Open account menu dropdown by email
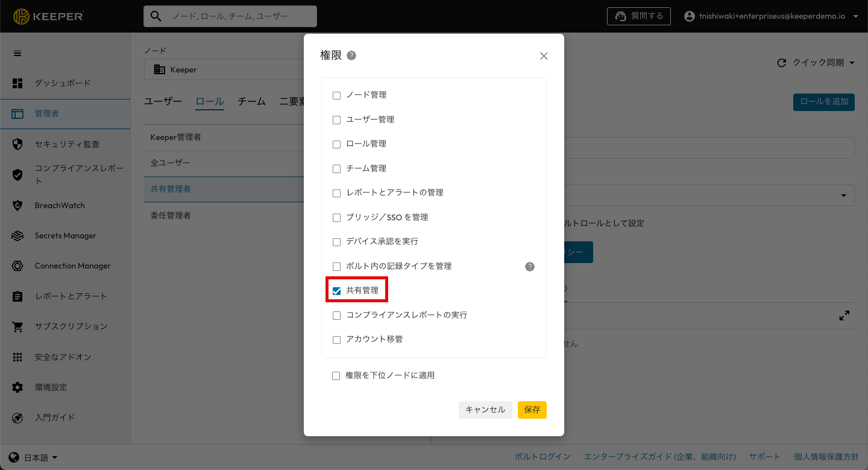 click(x=856, y=17)
